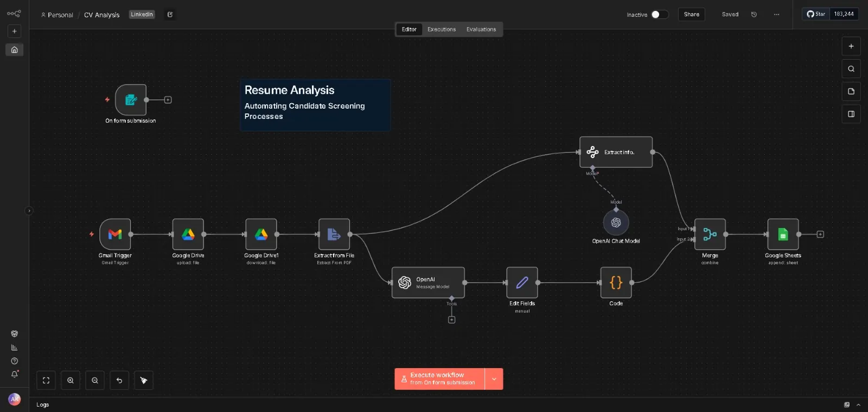Tidy up the workflow nodes
This screenshot has height=412, width=868.
[144, 381]
